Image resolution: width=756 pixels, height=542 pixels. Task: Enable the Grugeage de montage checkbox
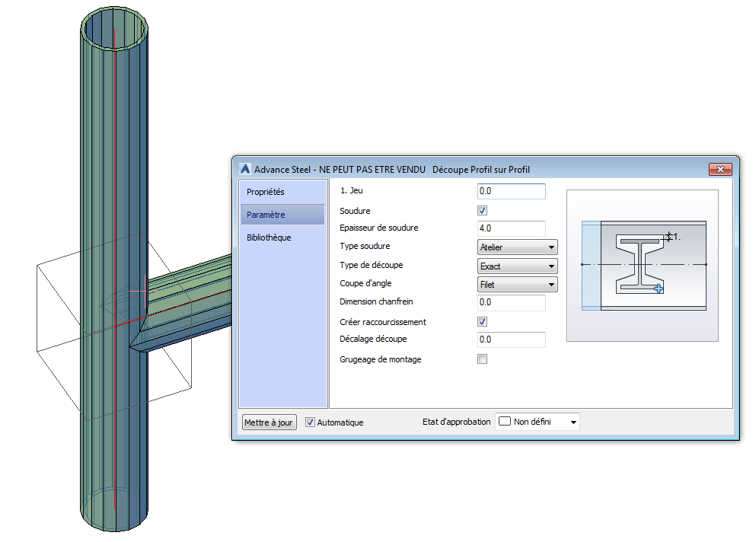click(x=482, y=359)
